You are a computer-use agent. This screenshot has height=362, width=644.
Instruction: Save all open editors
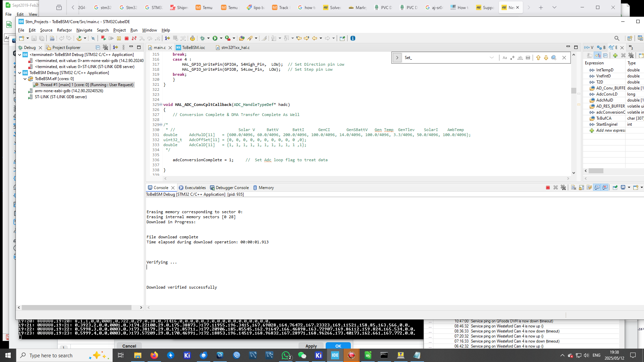(x=42, y=38)
